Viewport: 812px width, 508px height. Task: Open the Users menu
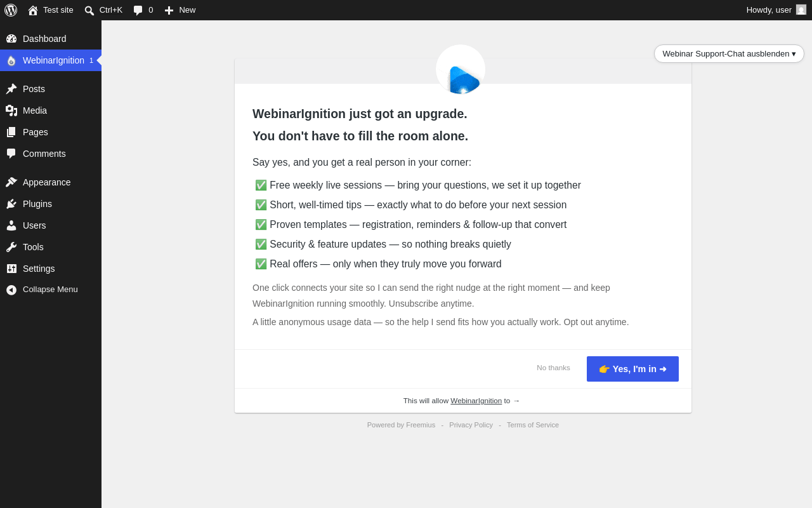point(51,225)
